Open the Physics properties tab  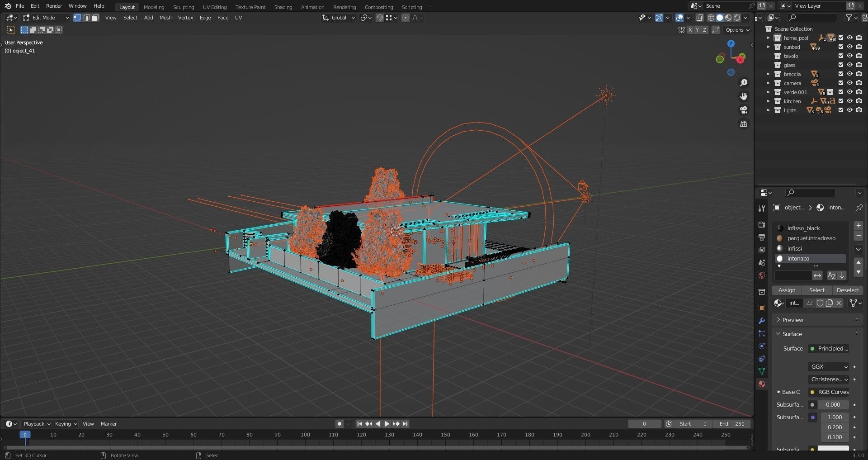[x=762, y=346]
